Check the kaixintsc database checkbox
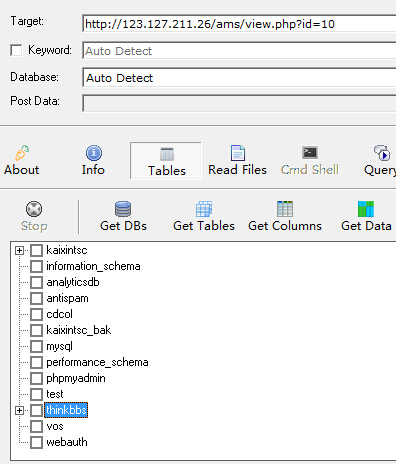396x464 pixels. coord(36,250)
